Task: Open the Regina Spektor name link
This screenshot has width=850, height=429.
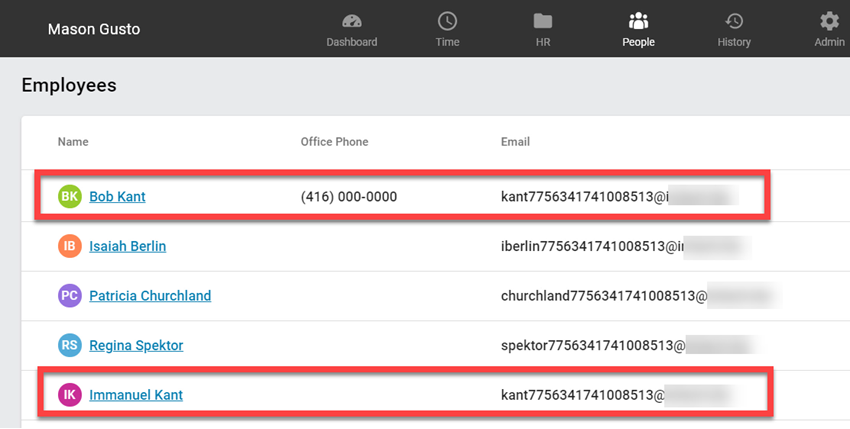Action: 136,346
